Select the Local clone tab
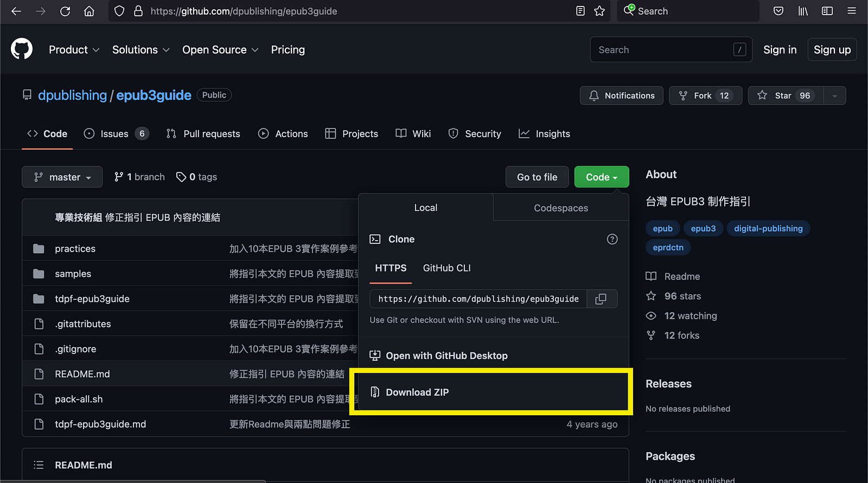This screenshot has height=483, width=868. [426, 208]
